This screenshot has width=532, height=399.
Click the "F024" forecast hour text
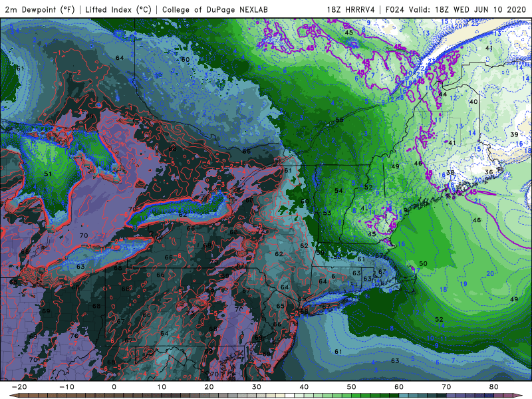(x=394, y=9)
